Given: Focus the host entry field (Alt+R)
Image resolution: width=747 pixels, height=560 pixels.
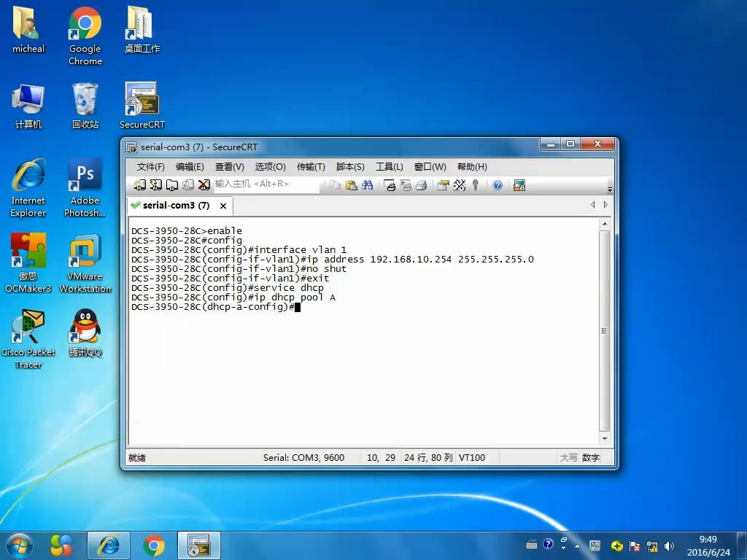Looking at the screenshot, I should pyautogui.click(x=266, y=184).
